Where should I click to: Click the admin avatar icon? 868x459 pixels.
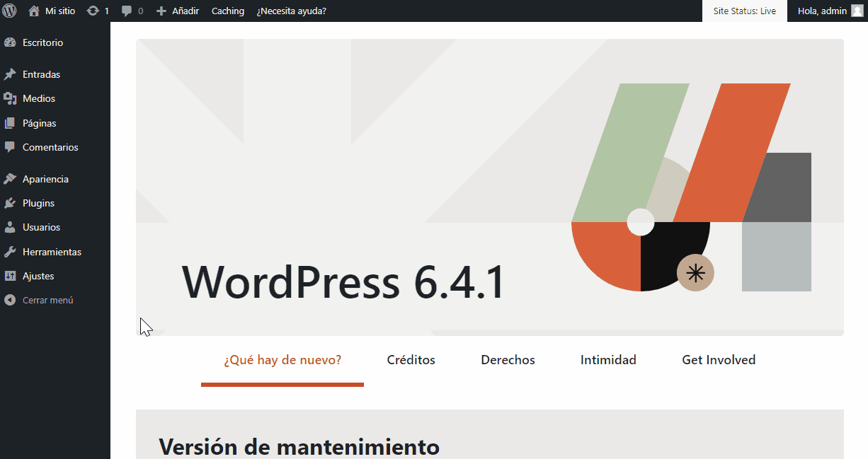pos(857,11)
